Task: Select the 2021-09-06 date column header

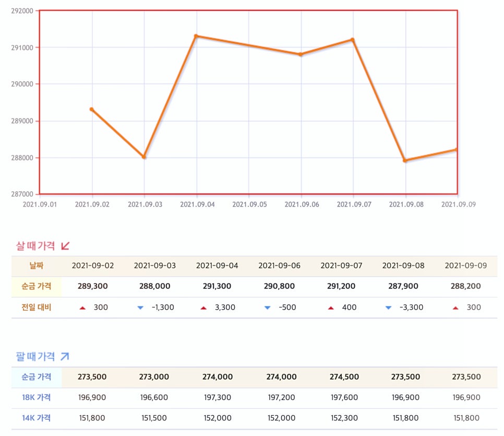Action: click(x=279, y=266)
